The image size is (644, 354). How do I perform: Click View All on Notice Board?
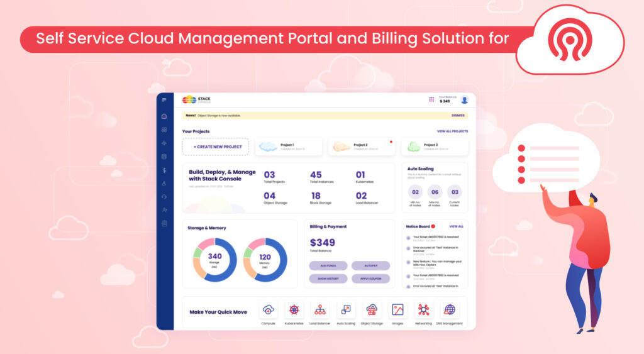click(x=457, y=226)
